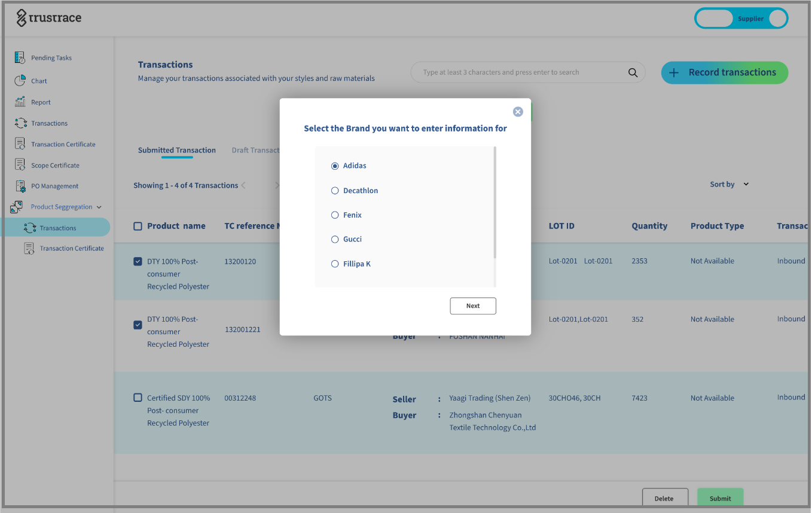This screenshot has height=513, width=812.
Task: Open the Chart menu item
Action: [39, 81]
